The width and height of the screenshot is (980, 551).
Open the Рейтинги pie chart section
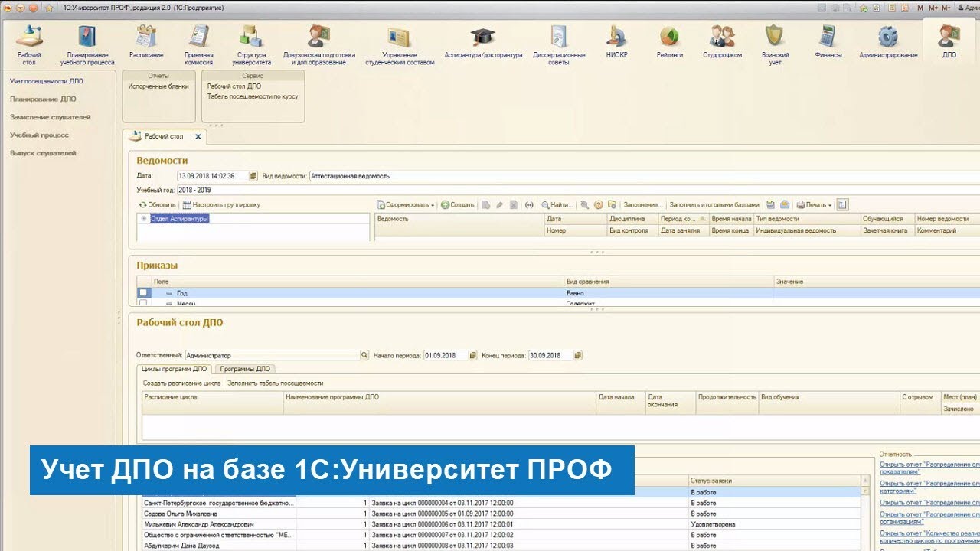point(669,37)
